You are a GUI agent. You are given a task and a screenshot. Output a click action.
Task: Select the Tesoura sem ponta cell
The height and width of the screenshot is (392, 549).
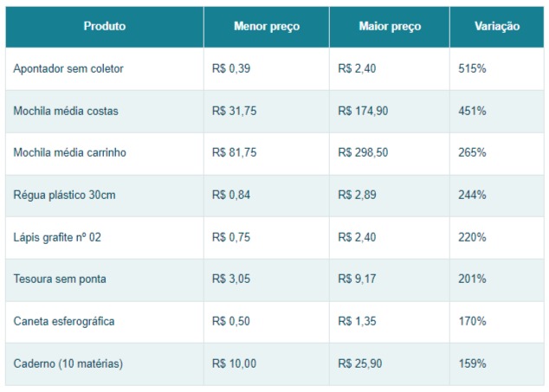[x=61, y=280]
